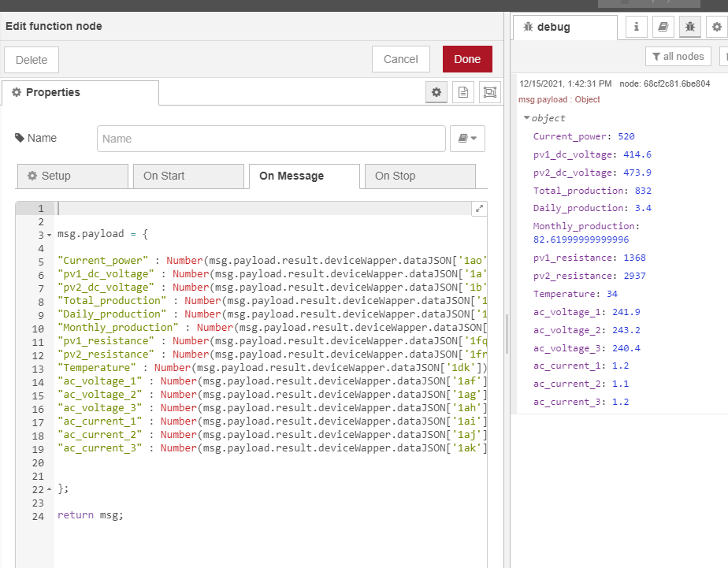This screenshot has width=728, height=568.
Task: Fold code block at line 3
Action: 49,236
